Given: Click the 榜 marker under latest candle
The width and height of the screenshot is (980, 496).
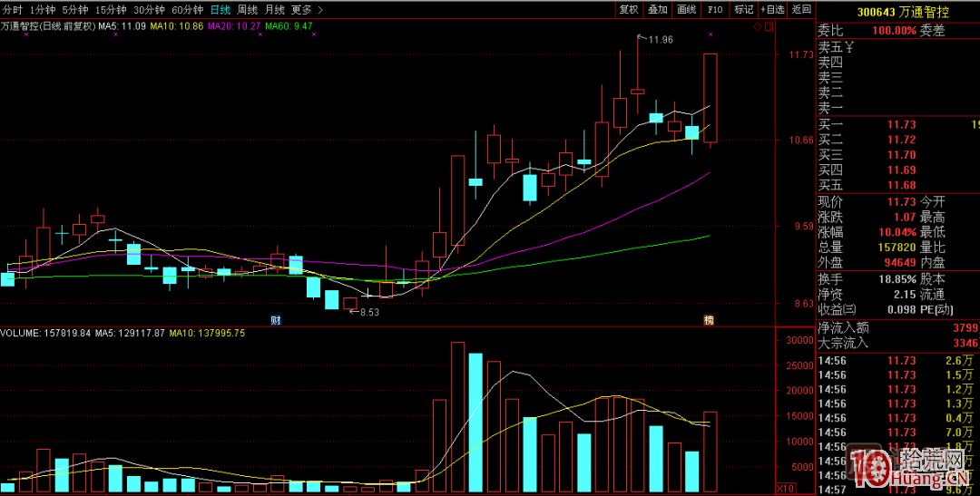Looking at the screenshot, I should click(x=710, y=320).
